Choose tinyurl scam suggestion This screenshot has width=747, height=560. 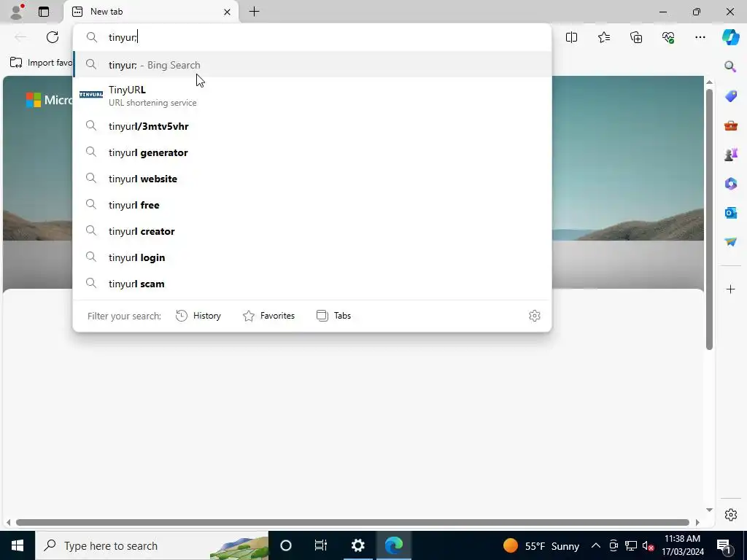[312, 284]
